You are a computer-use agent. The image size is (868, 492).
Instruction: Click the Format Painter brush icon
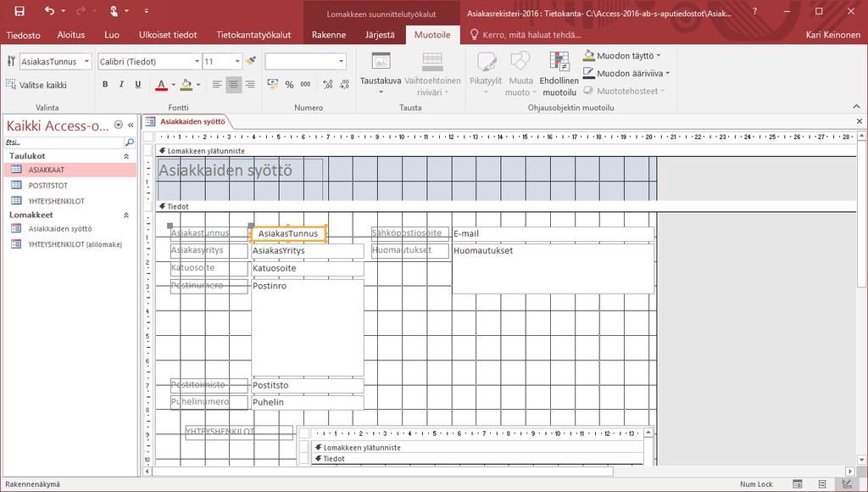coord(251,61)
